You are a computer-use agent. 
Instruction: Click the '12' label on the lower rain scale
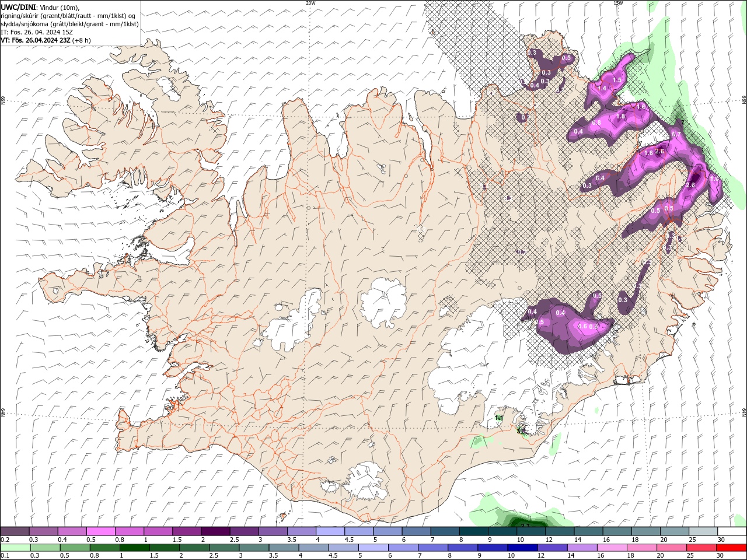coord(540,556)
